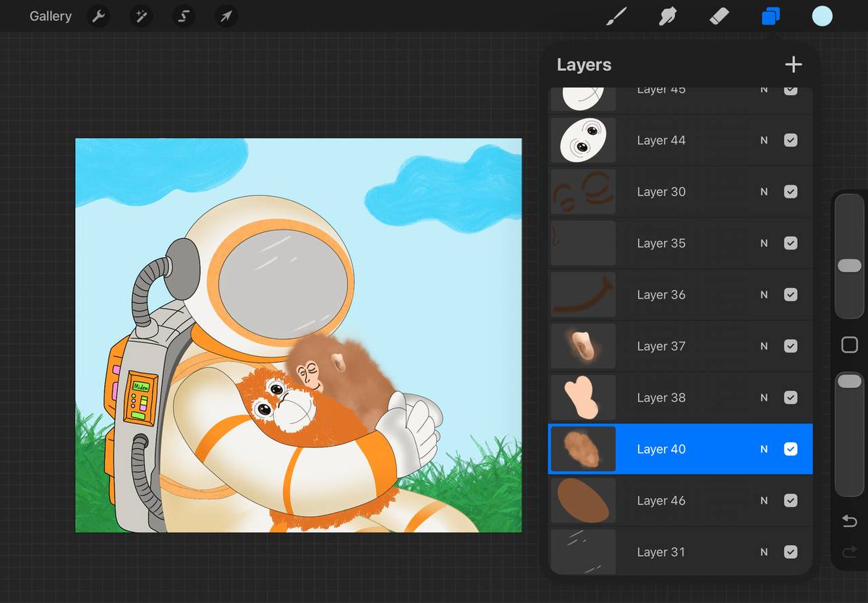Image resolution: width=868 pixels, height=603 pixels.
Task: Select the Smudge tool
Action: point(668,16)
